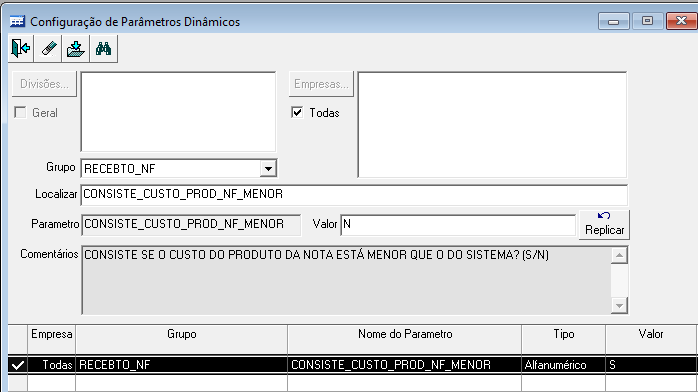Click the window title bar app icon

tap(17, 21)
